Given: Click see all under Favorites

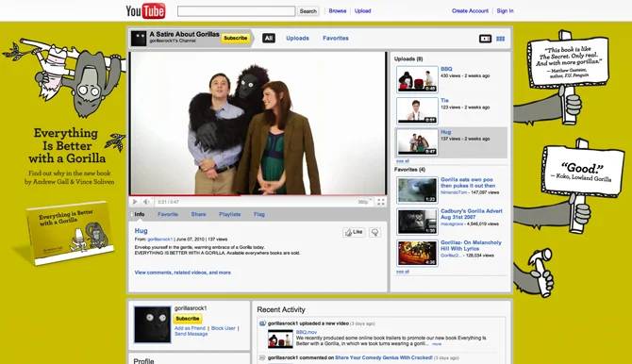Looking at the screenshot, I should click(402, 272).
